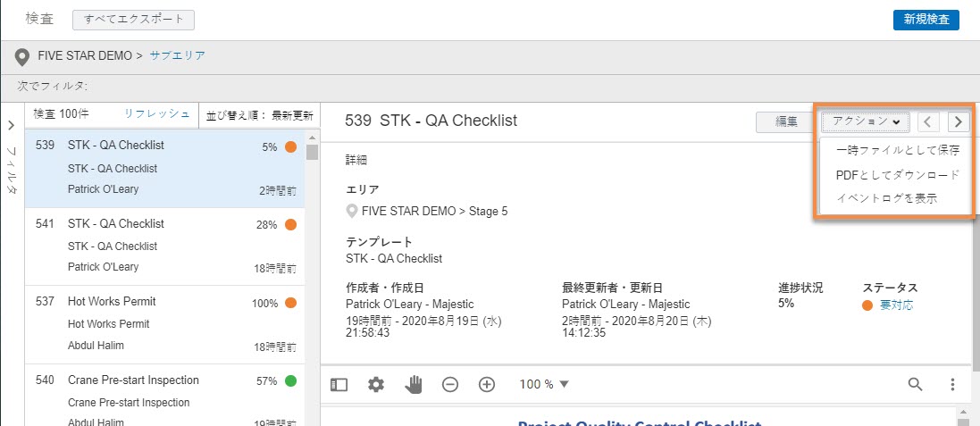Choose PDFとしてダウンロード from the menu
980x426 pixels.
click(897, 174)
